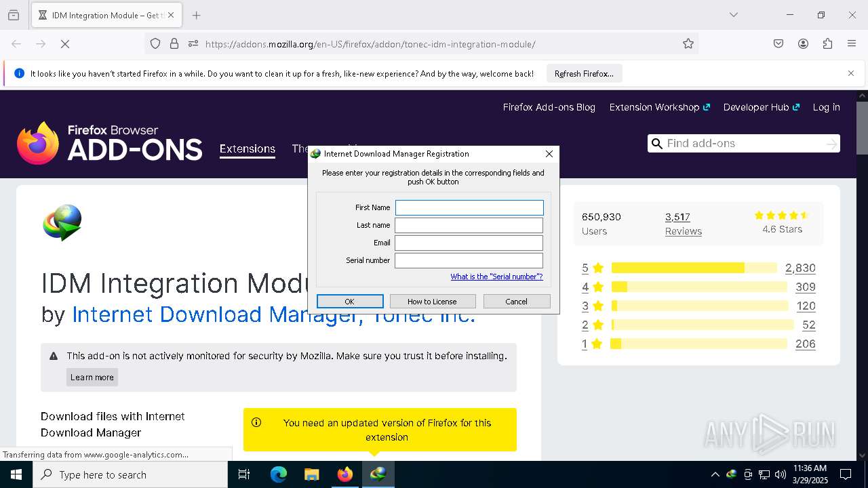Screen dimensions: 868x488
Task: Click the search submit arrow
Action: click(x=831, y=143)
